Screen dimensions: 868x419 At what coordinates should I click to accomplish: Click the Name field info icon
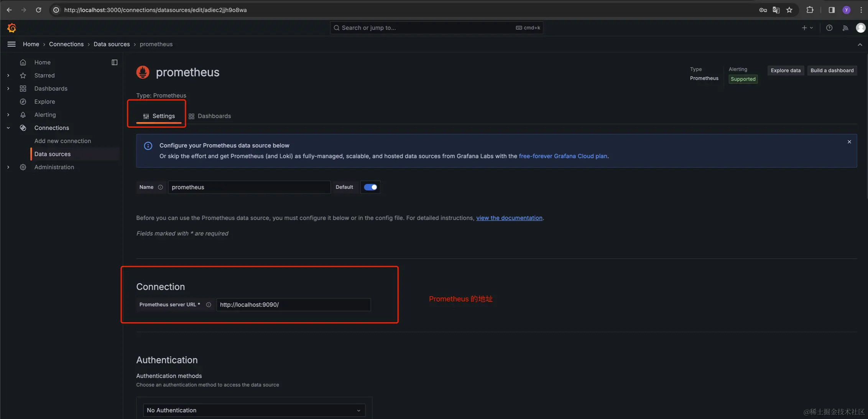pos(160,187)
